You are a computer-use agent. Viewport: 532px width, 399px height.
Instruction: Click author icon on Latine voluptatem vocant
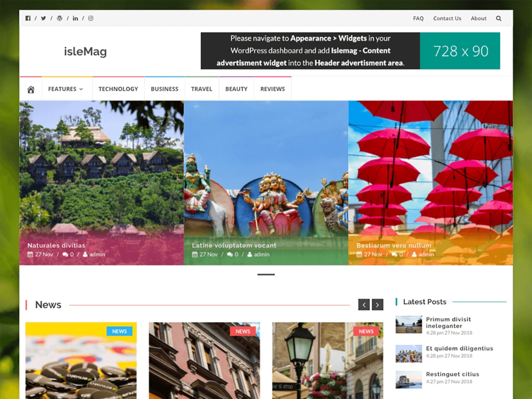250,254
